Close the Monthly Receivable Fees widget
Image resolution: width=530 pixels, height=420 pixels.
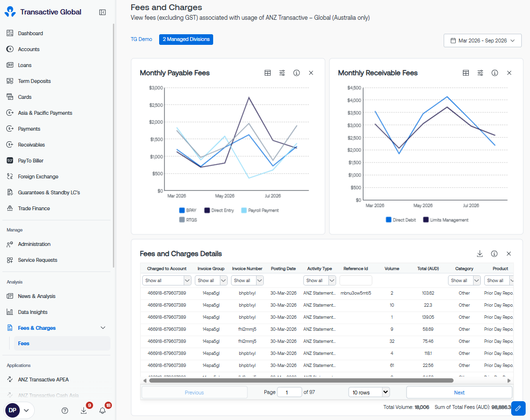point(509,73)
